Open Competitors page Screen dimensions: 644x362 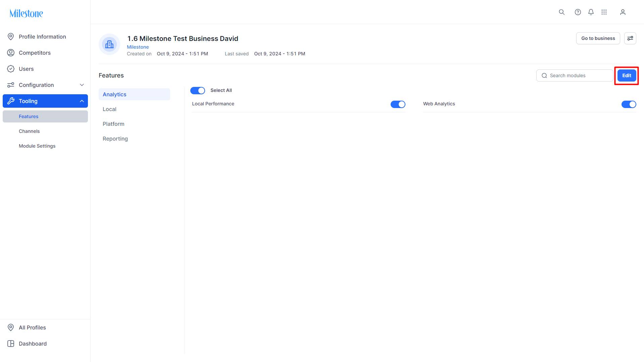click(45, 53)
